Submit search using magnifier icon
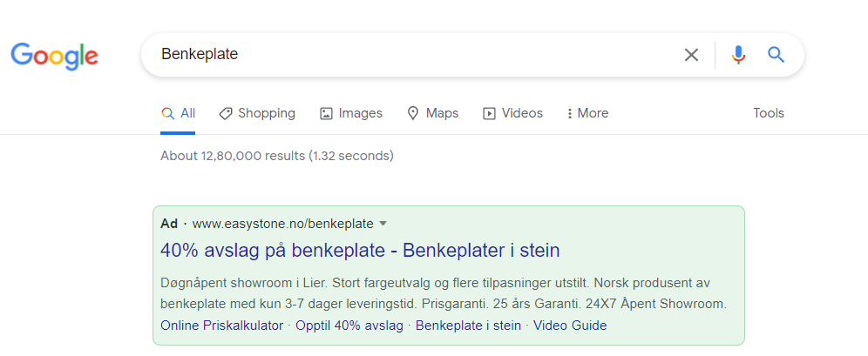The width and height of the screenshot is (868, 356). tap(776, 54)
